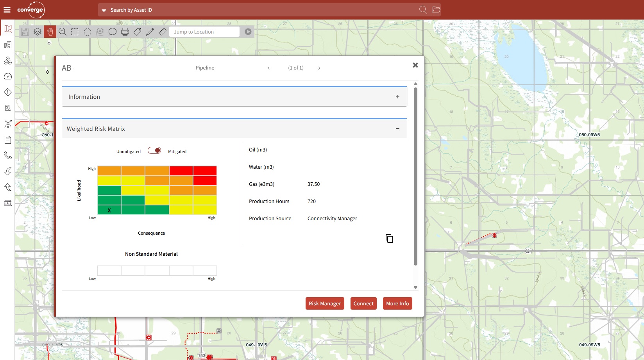This screenshot has height=360, width=644.
Task: Open the hamburger main menu
Action: click(7, 10)
